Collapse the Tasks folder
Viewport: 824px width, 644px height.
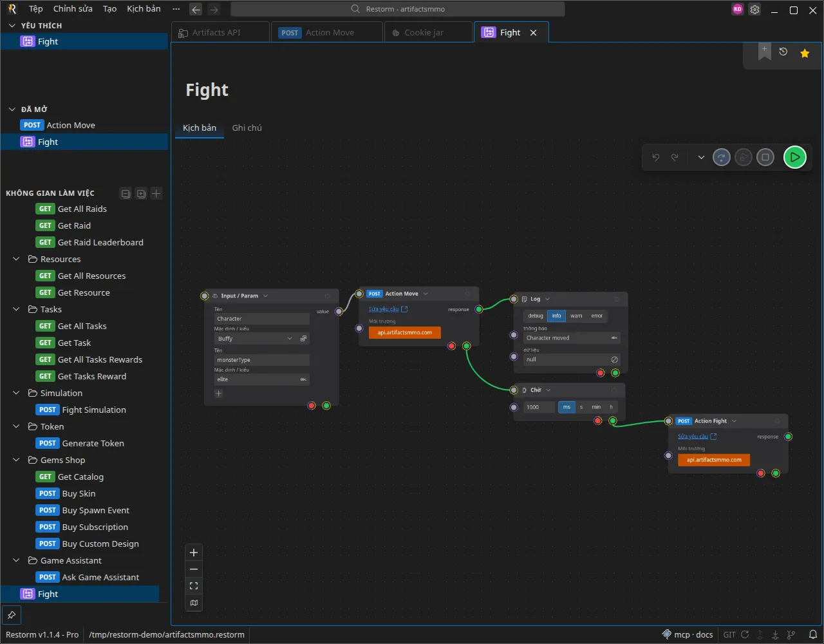17,309
